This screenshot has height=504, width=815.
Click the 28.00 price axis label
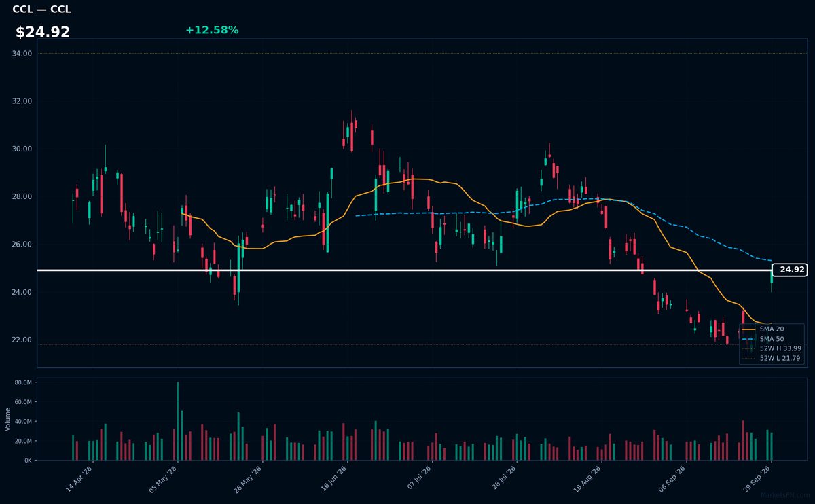pos(22,197)
